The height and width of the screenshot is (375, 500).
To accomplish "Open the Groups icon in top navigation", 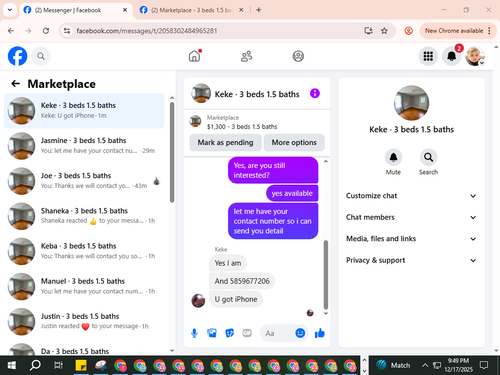I will pos(298,56).
